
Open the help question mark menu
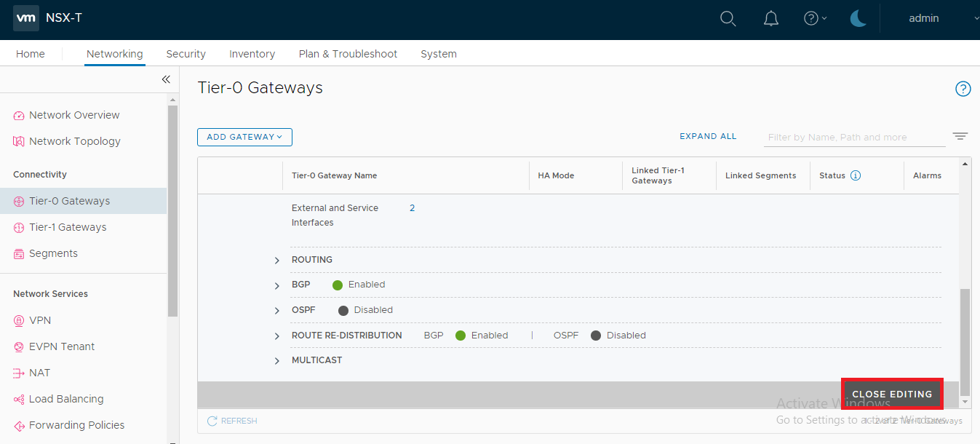pos(815,19)
